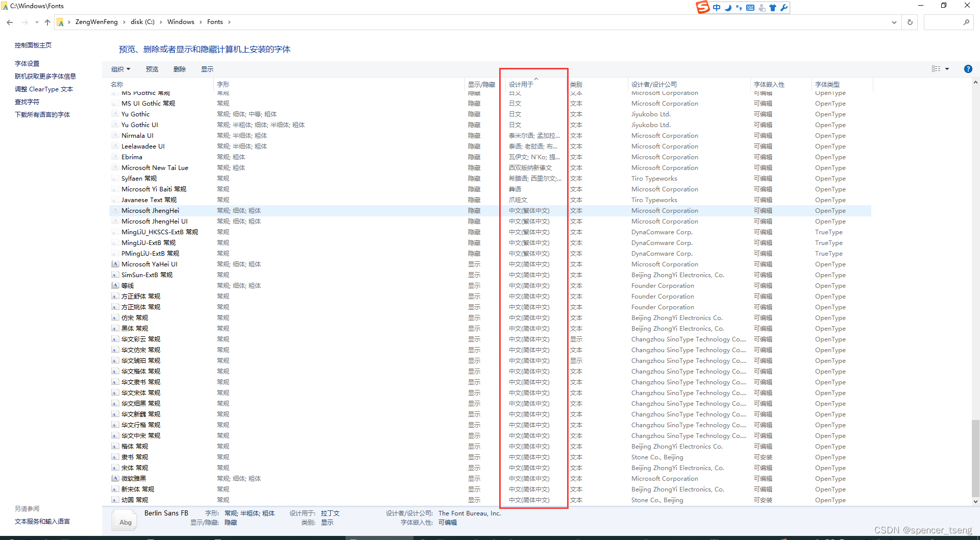
Task: Sort by the 字体类型 column header
Action: [x=842, y=84]
